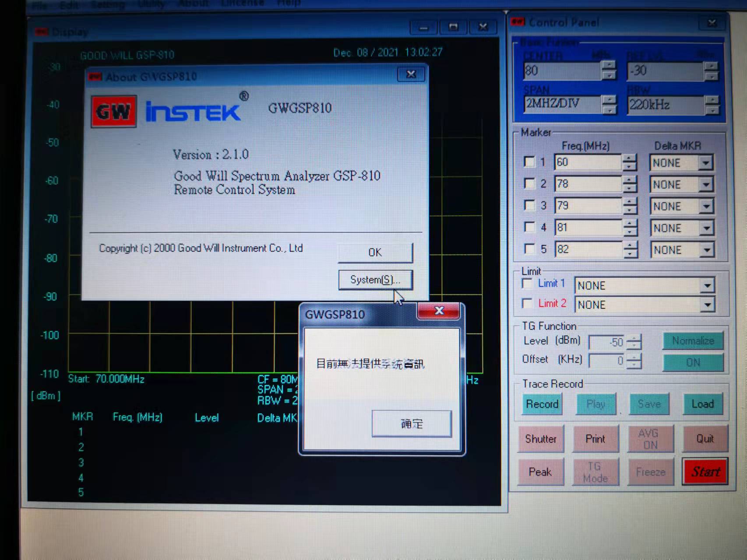This screenshot has width=747, height=560.
Task: Click the TG Function Normalize button
Action: (693, 341)
